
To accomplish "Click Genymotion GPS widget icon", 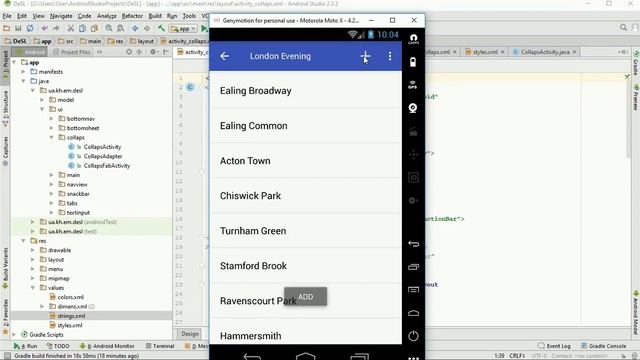I will [x=413, y=85].
